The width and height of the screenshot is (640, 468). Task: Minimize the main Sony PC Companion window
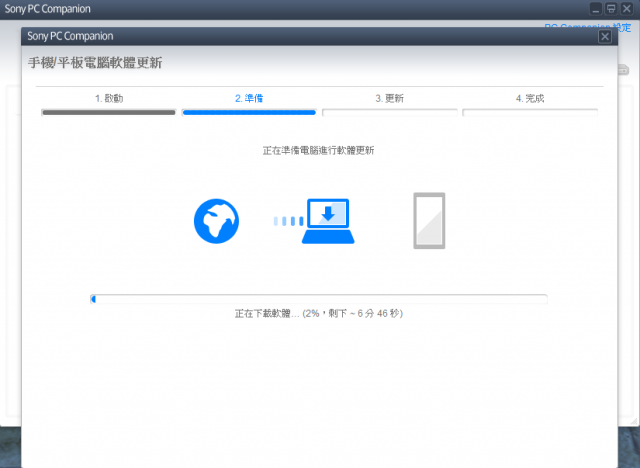coord(596,8)
